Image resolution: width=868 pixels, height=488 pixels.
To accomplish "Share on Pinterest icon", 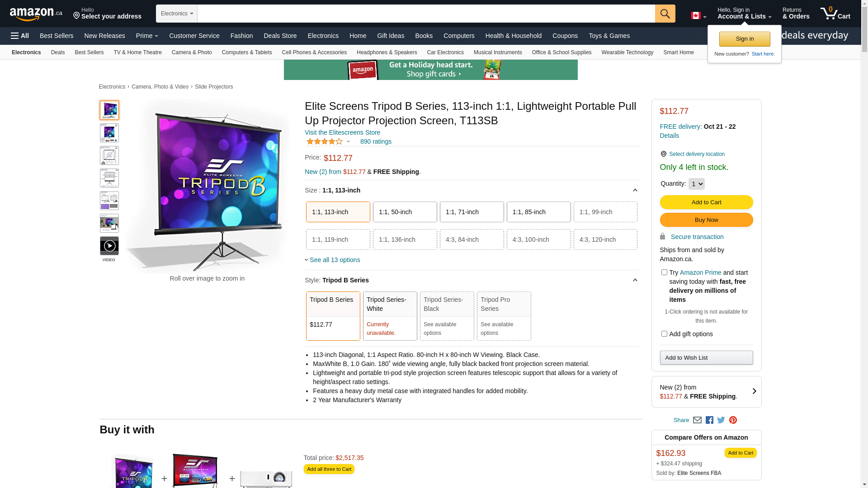I will point(733,420).
